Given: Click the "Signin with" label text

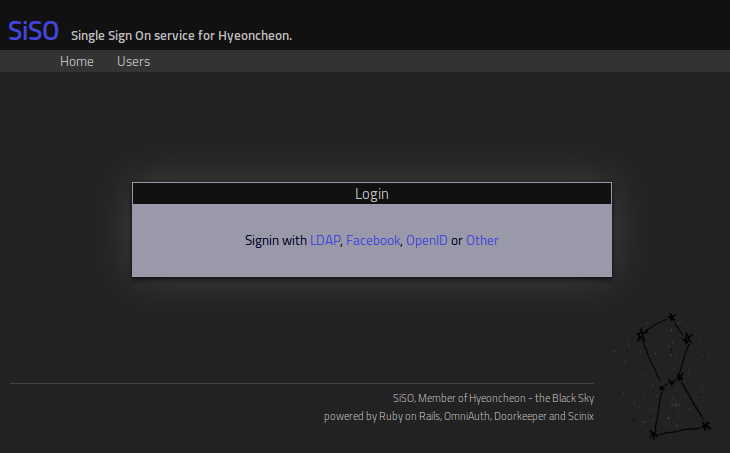Looking at the screenshot, I should coord(276,241).
